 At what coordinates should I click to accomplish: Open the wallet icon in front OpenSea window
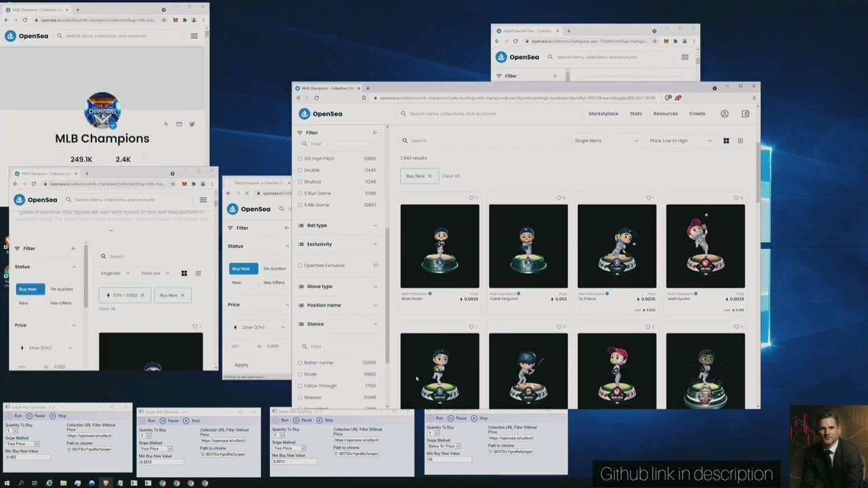click(x=745, y=114)
